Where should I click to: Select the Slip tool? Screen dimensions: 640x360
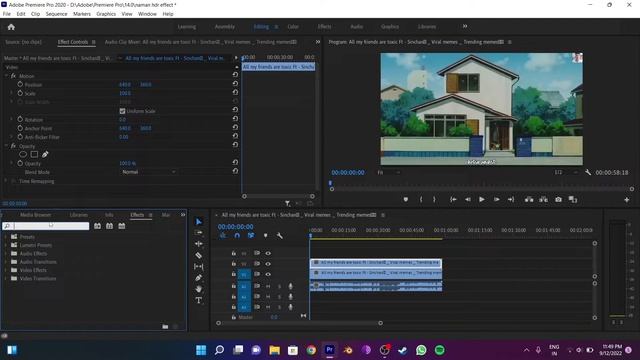199,267
